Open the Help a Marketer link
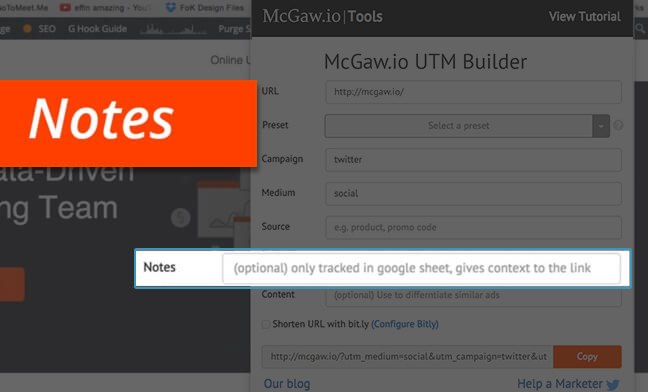 pos(560,384)
